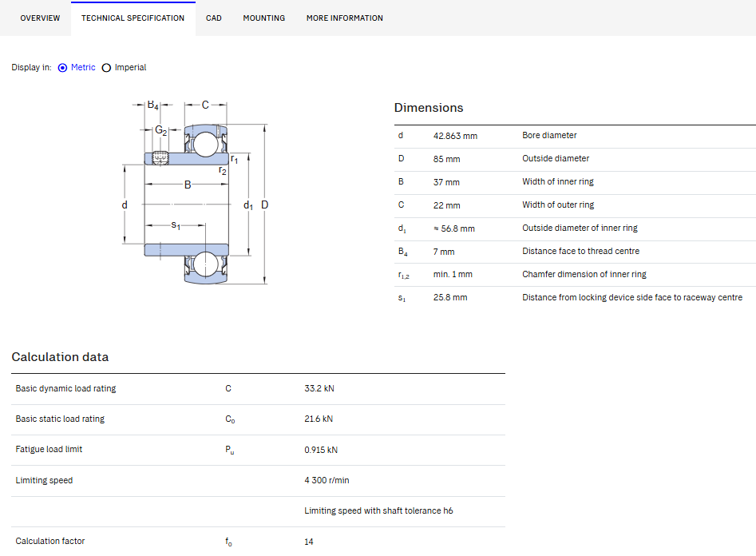The image size is (756, 556).
Task: Select the Imperial radio button
Action: 106,68
